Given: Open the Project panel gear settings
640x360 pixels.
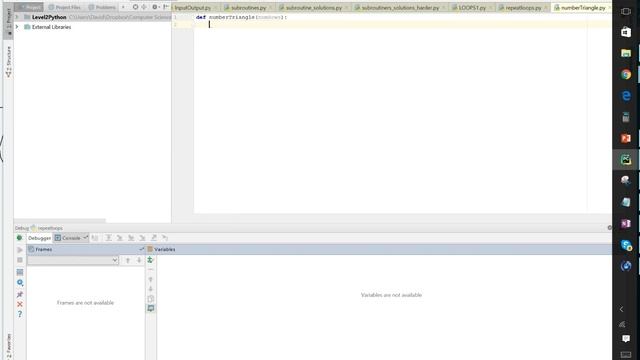Looking at the screenshot, I should 155,7.
